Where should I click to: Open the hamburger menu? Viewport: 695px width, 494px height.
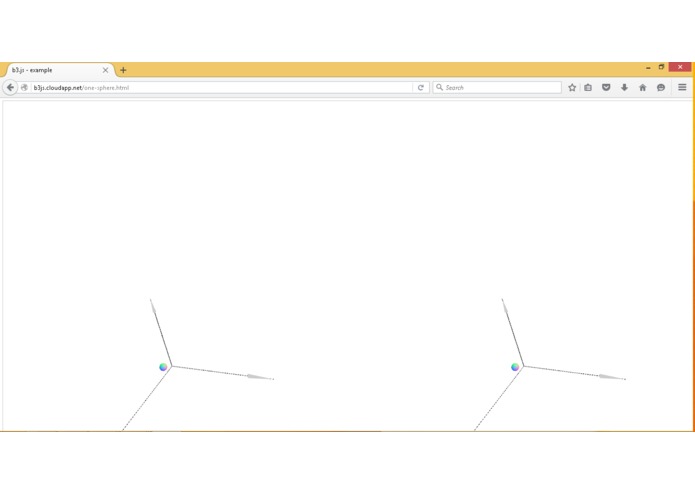[682, 87]
